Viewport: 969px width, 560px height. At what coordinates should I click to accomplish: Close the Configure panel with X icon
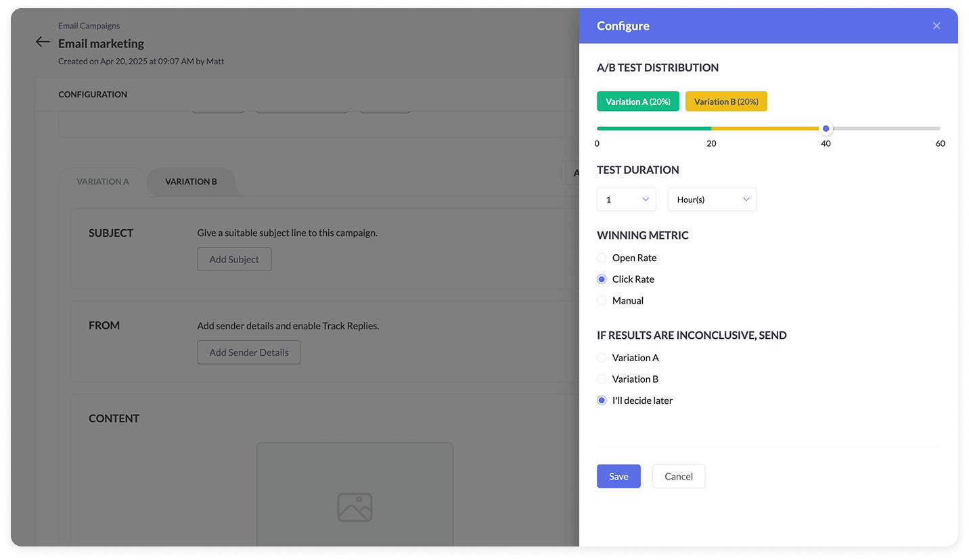pyautogui.click(x=937, y=26)
